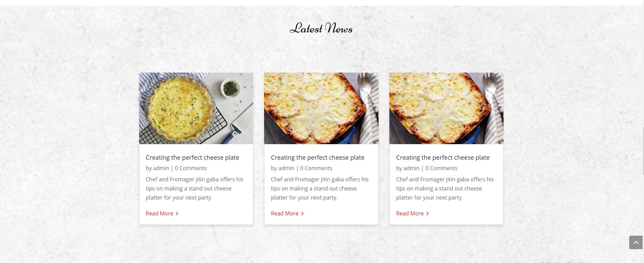
Task: Click the scroll-to-top arrow button
Action: tap(636, 242)
